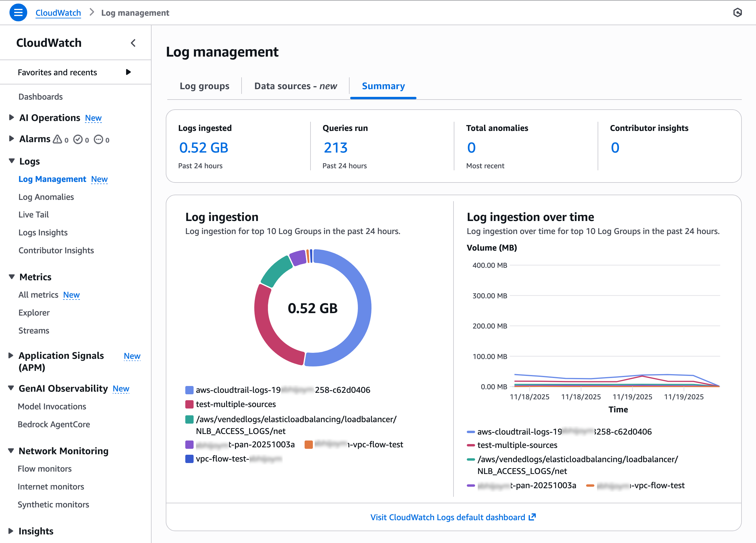
Task: Click the in-alarm warning triangle icon
Action: tap(58, 140)
